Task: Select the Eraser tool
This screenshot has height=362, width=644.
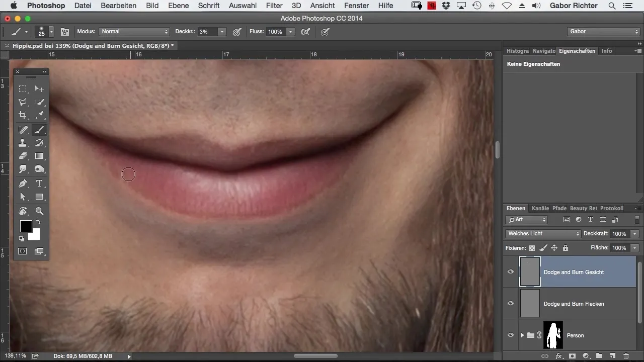Action: click(23, 156)
